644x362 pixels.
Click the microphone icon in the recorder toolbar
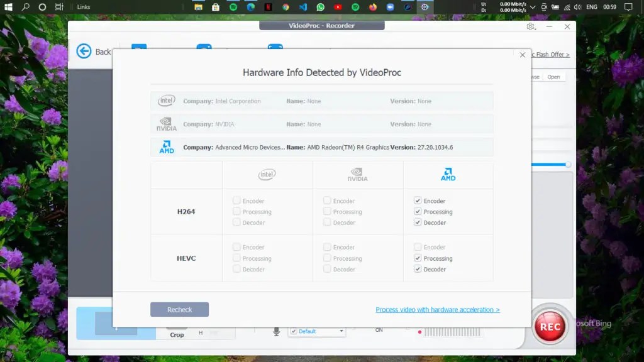pyautogui.click(x=275, y=331)
